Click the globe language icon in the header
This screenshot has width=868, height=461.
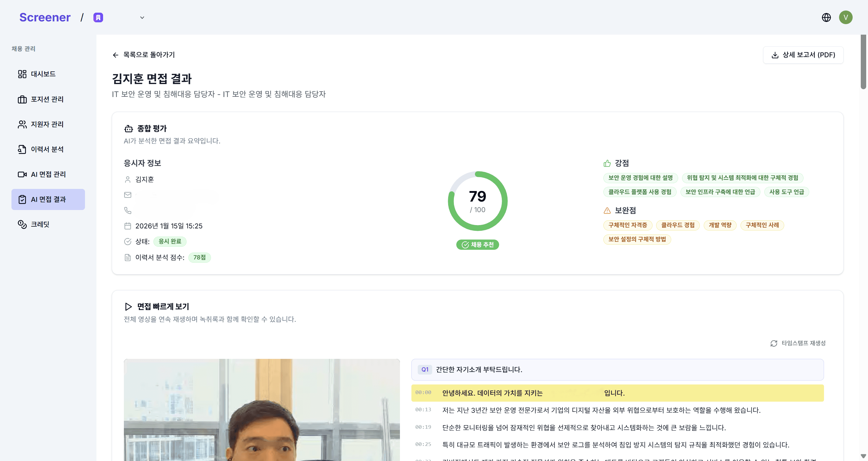pyautogui.click(x=826, y=17)
